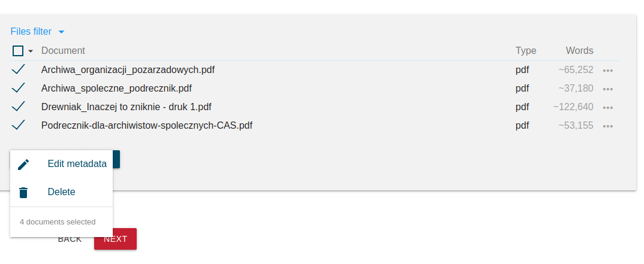Screen dimensions: 644x264
Task: Open the three-dot menu for Archiwa_organizacji_pozarzadowych.pdf
Action: tap(608, 71)
